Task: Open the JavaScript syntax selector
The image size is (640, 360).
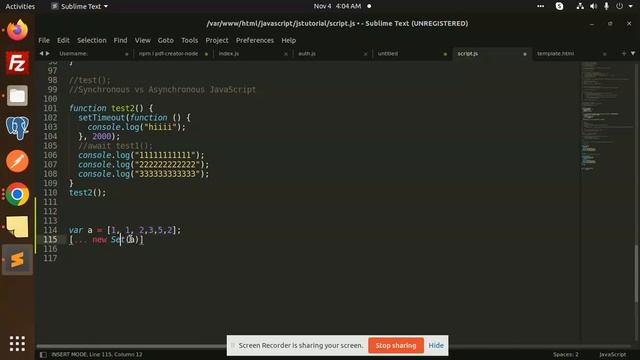Action: click(612, 354)
